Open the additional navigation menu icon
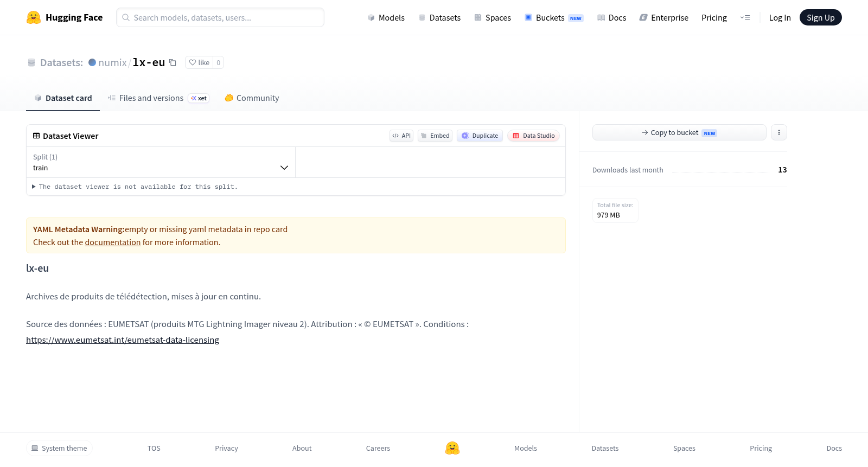This screenshot has height=467, width=868. (x=745, y=17)
